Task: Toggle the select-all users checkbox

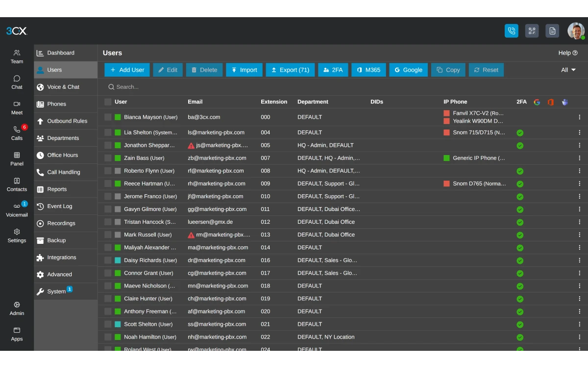Action: (x=108, y=102)
